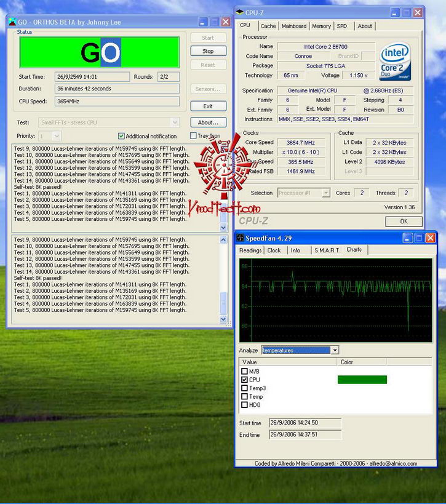Click the Rated FSB 1461.9 MHz value

point(301,171)
